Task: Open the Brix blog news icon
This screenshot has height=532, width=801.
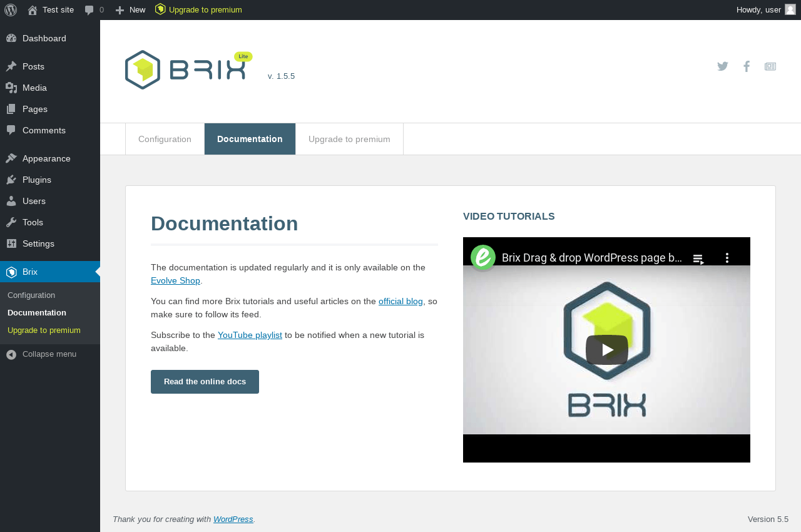Action: click(x=770, y=66)
